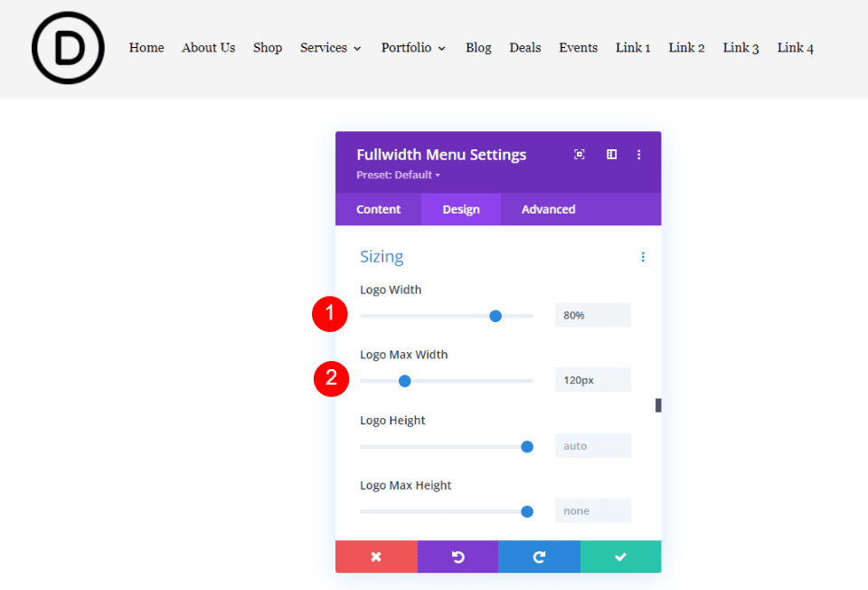Expand the settings modal to fullscreen
868x590 pixels.
(x=579, y=154)
